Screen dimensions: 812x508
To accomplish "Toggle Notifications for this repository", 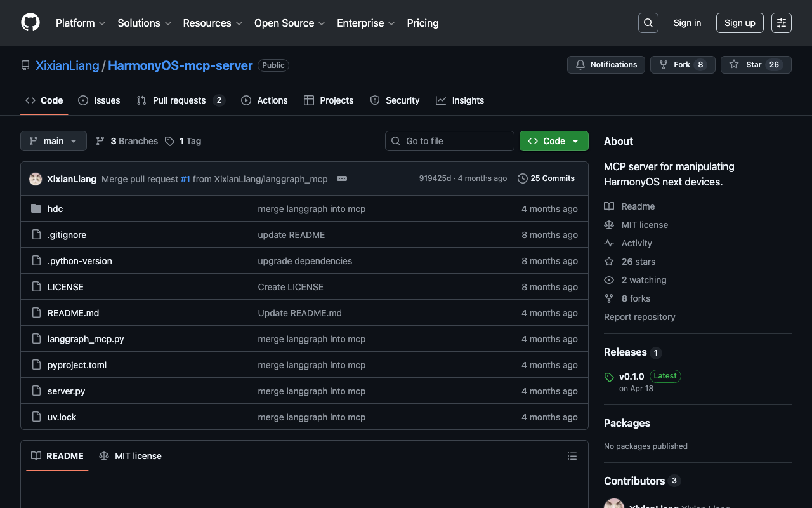I will (x=606, y=65).
